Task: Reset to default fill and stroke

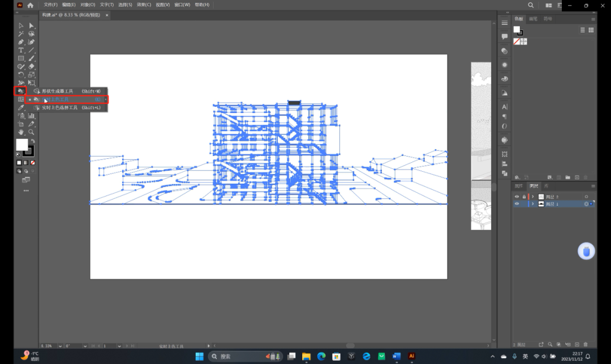Action: click(x=18, y=154)
